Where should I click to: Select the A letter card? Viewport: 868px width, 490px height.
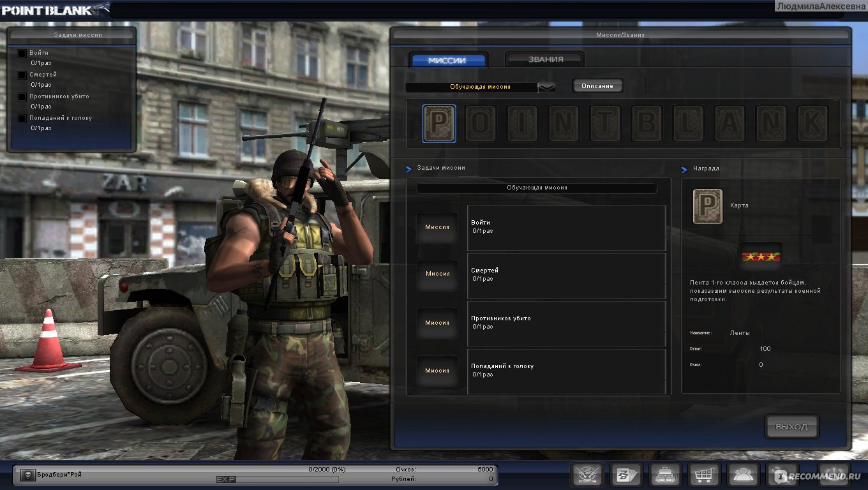tap(730, 123)
